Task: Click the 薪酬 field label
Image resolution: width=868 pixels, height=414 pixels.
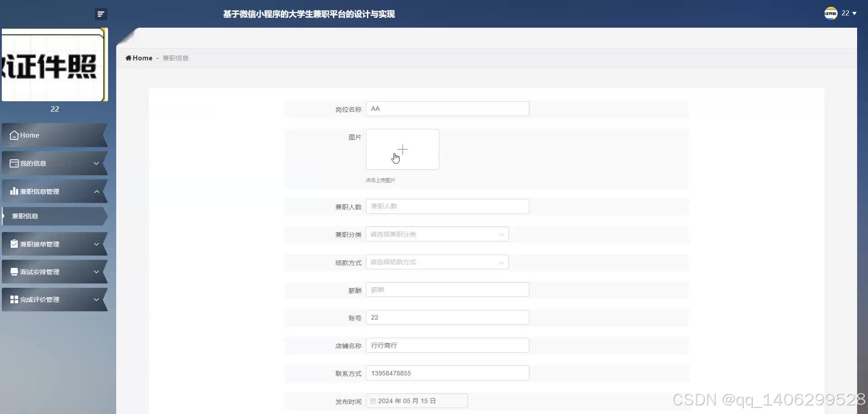Action: click(x=355, y=291)
